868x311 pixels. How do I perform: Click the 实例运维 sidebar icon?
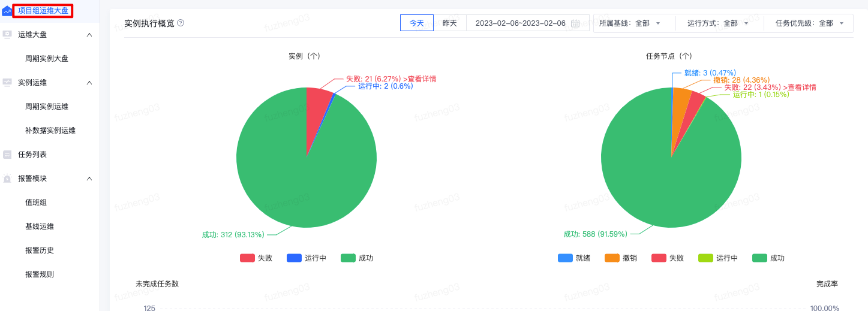point(7,83)
